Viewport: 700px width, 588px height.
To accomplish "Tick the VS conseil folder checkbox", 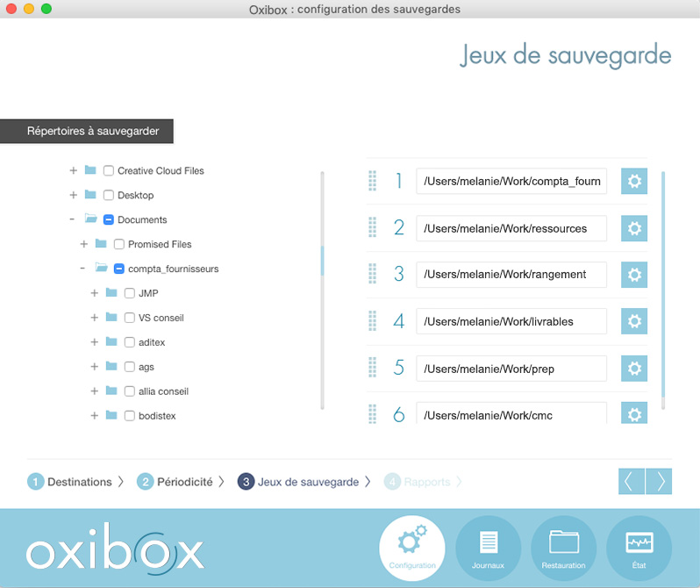I will coord(130,318).
